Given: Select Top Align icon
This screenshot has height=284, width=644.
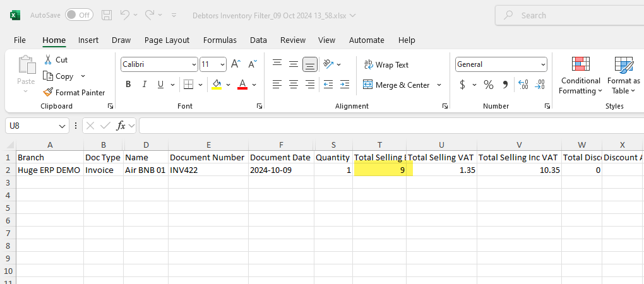Looking at the screenshot, I should [x=277, y=64].
